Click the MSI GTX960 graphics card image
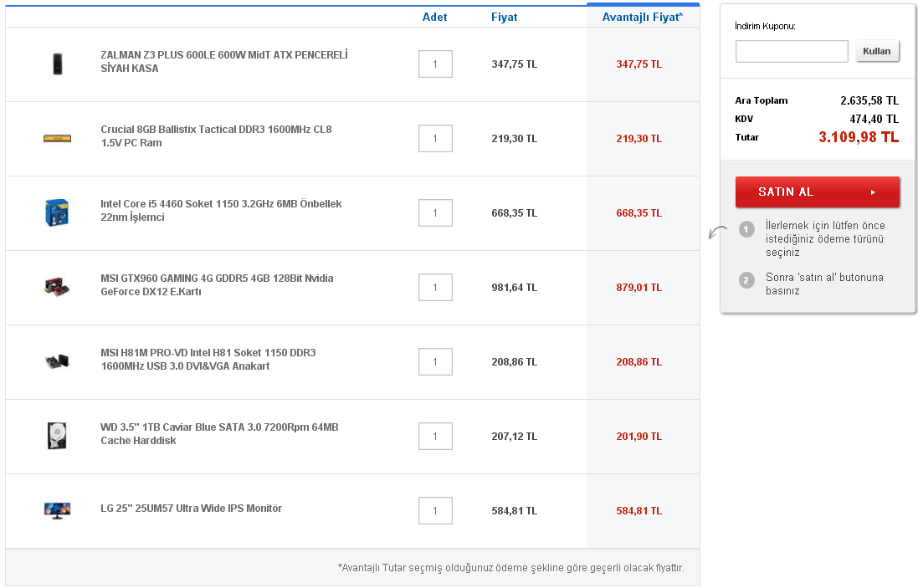918x588 pixels. coord(57,287)
